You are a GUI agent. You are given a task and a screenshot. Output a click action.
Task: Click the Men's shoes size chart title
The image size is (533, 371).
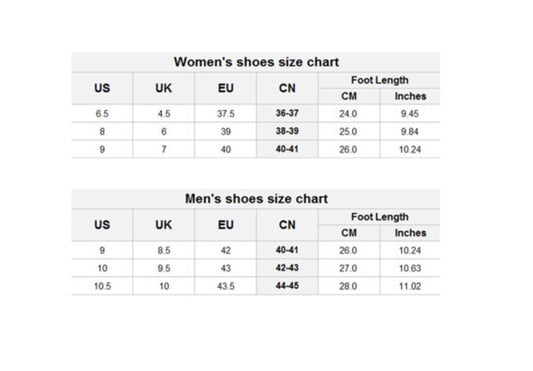[x=256, y=199]
